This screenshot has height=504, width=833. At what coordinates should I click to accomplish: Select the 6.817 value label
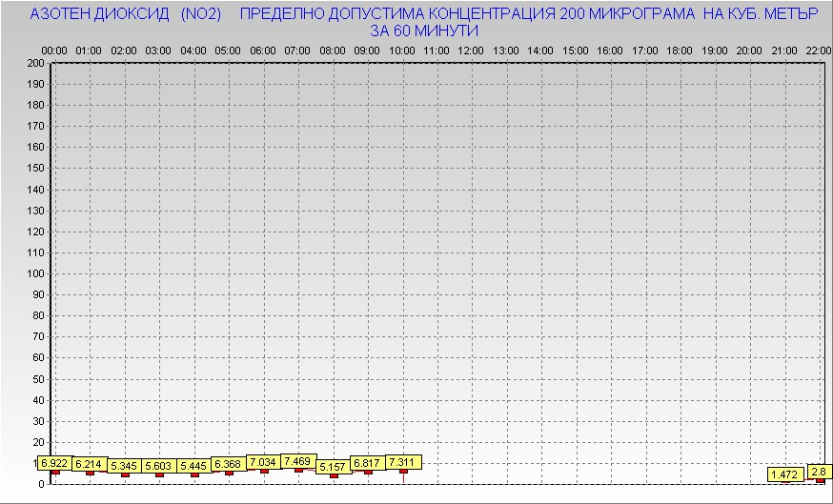(x=368, y=463)
